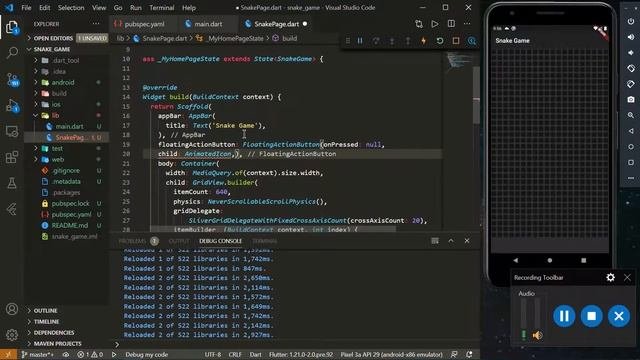Open the Terminal menu
640x360 pixels.
click(162, 8)
